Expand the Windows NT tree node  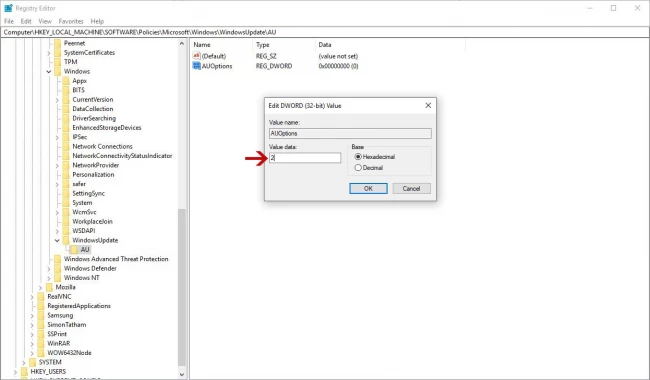pyautogui.click(x=49, y=278)
